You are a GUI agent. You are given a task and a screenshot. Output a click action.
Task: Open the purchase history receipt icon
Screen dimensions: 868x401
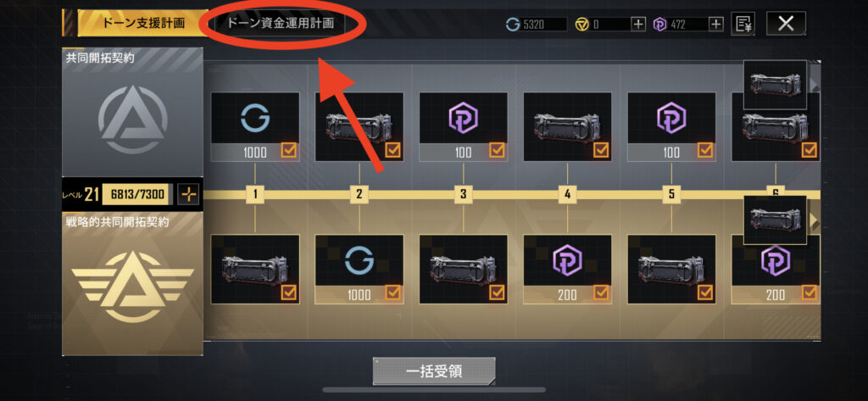(x=744, y=24)
